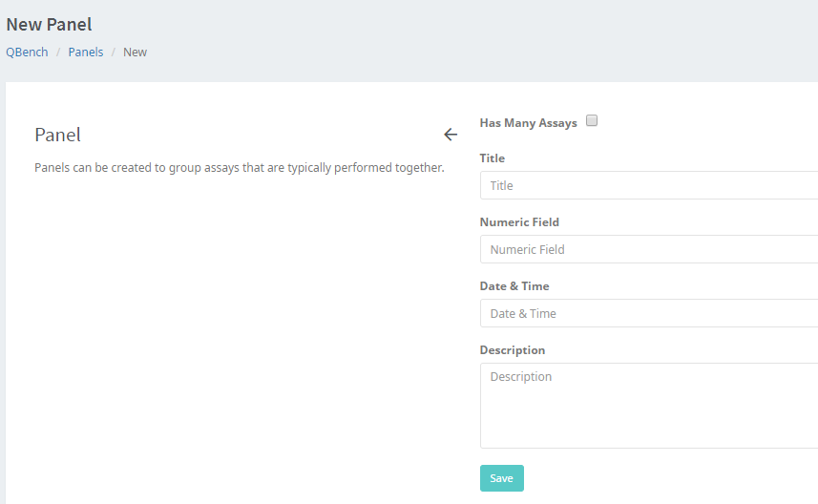Open the QBench breadcrumb link
Image resolution: width=818 pixels, height=504 pixels.
(x=27, y=52)
